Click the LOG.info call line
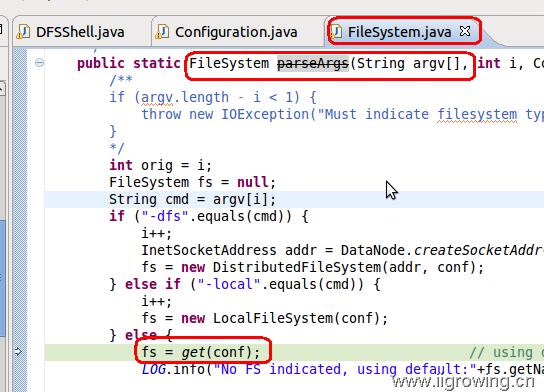 pos(342,369)
